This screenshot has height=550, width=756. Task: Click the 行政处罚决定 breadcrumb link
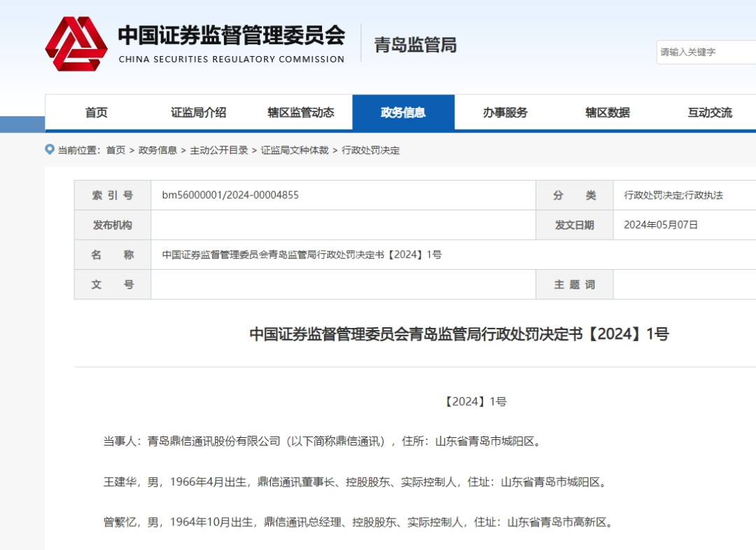click(371, 150)
